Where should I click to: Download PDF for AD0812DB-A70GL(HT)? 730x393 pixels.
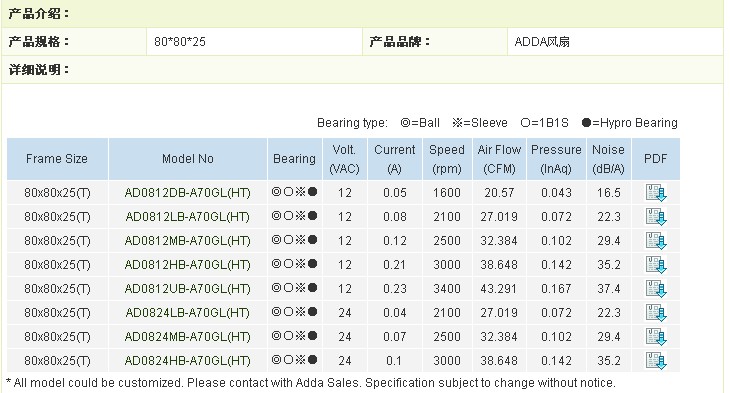click(x=656, y=193)
